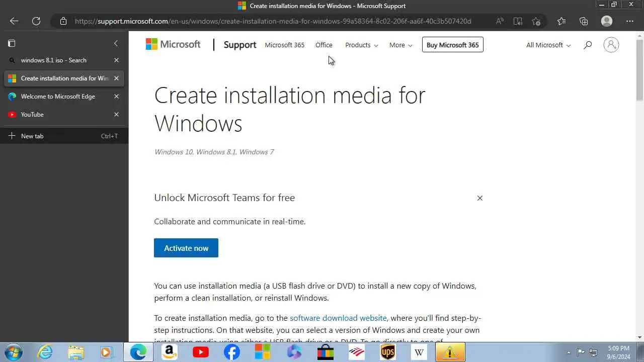This screenshot has width=644, height=362.
Task: Open the Favorites list
Action: [x=561, y=21]
